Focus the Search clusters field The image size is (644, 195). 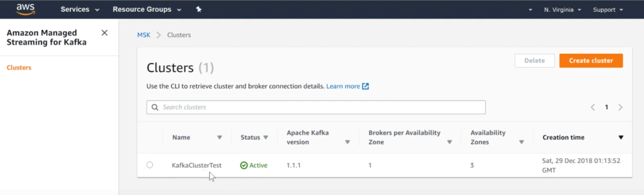(316, 107)
